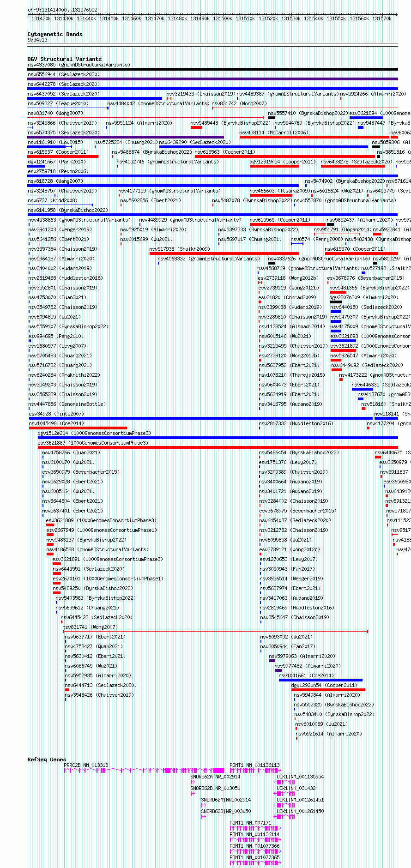Screen dimensions: 411x868
Task: Click the nsv4337085 gnomAD variant label
Action: [x=79, y=65]
